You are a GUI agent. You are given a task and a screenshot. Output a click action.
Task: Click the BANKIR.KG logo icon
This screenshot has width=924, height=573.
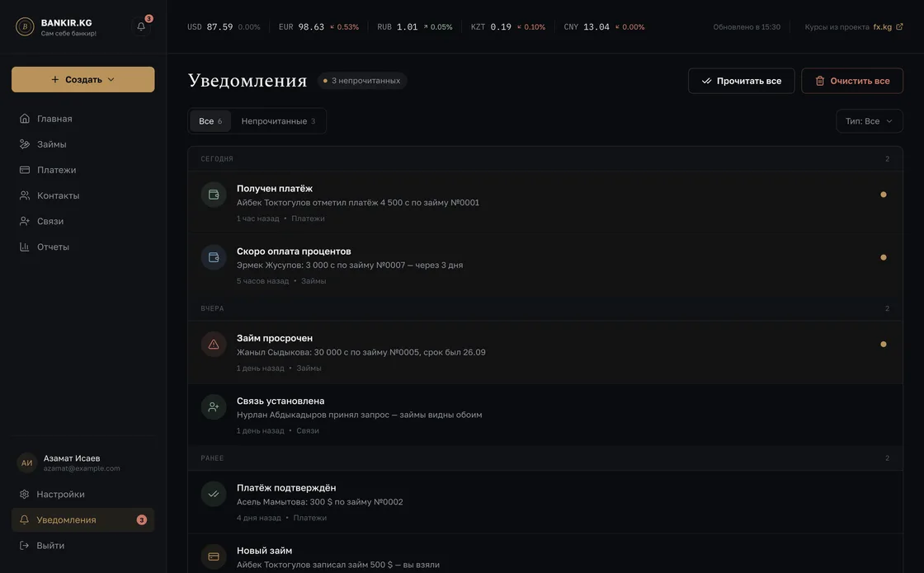coord(25,26)
